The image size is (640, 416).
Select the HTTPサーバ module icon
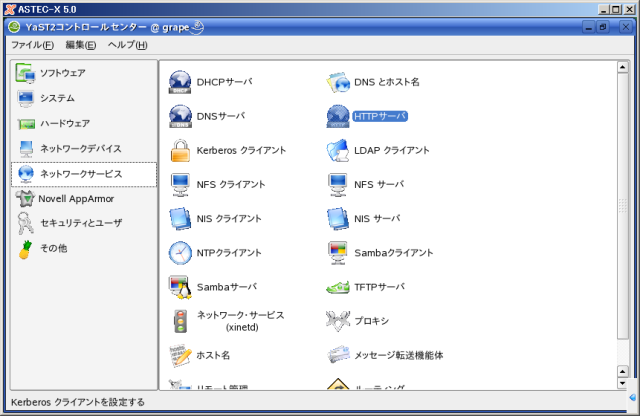pyautogui.click(x=337, y=116)
